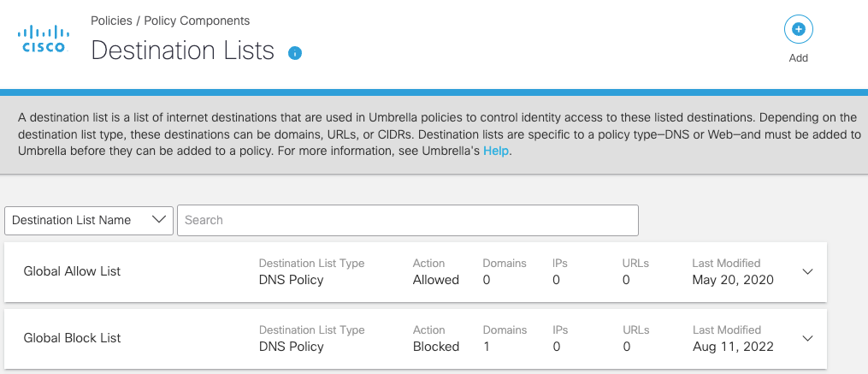Click the Aug 11, 2022 modified date
Viewport: 868px width, 374px height.
(x=733, y=347)
